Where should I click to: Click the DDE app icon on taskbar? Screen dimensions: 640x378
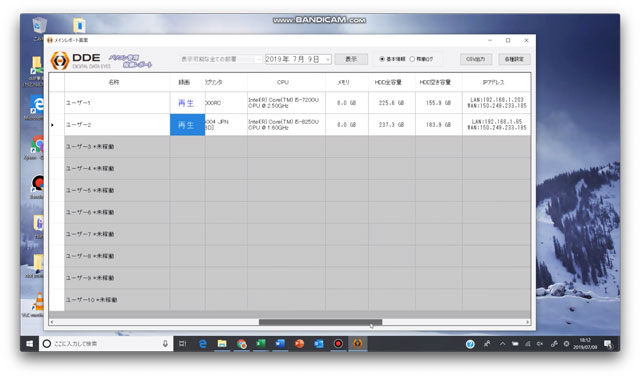point(358,344)
